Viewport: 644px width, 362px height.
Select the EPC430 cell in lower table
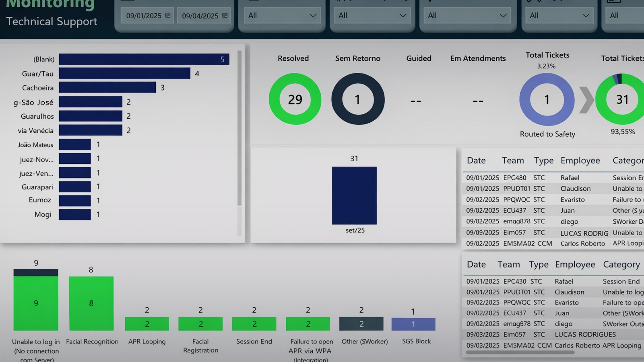coord(515,282)
